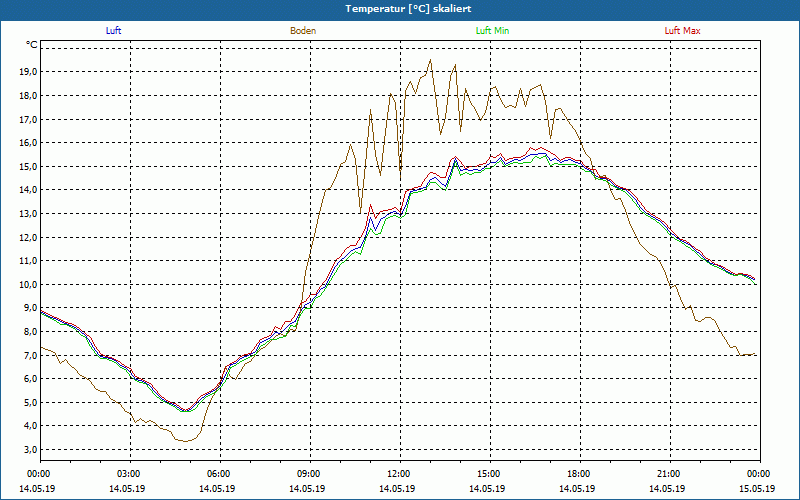Click the 12,0 y-axis value

(28, 237)
